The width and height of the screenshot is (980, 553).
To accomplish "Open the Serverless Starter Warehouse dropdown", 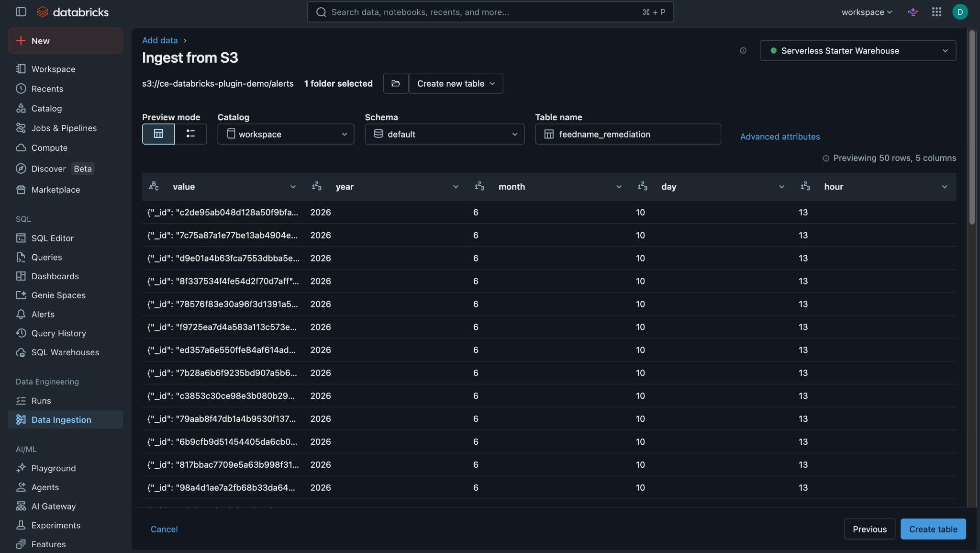I will pos(858,51).
